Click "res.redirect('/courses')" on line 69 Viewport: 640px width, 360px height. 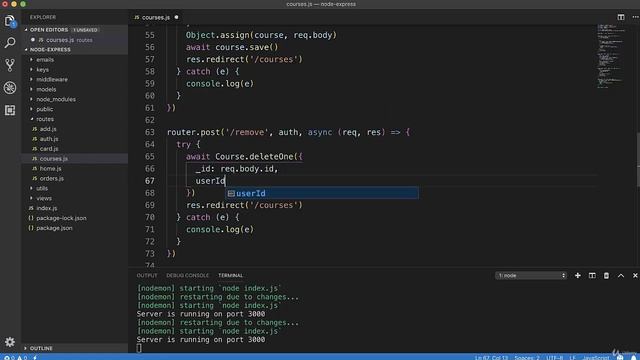(x=244, y=205)
